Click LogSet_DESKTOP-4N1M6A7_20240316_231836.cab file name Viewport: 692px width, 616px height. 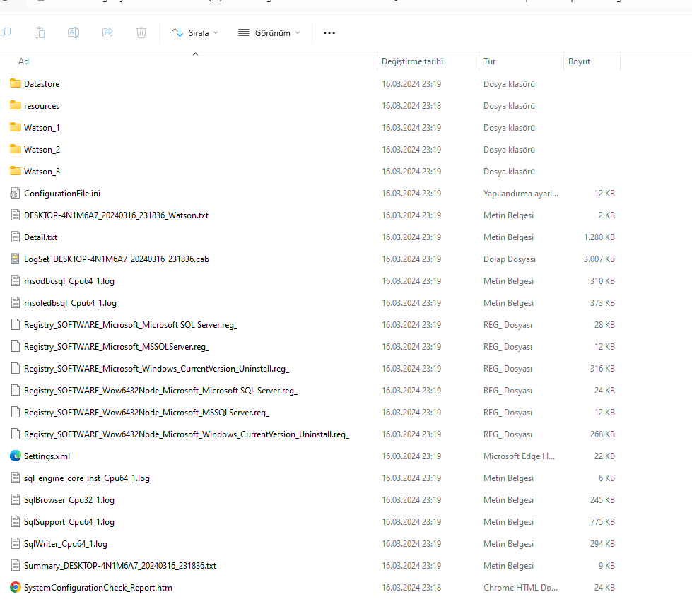point(117,259)
